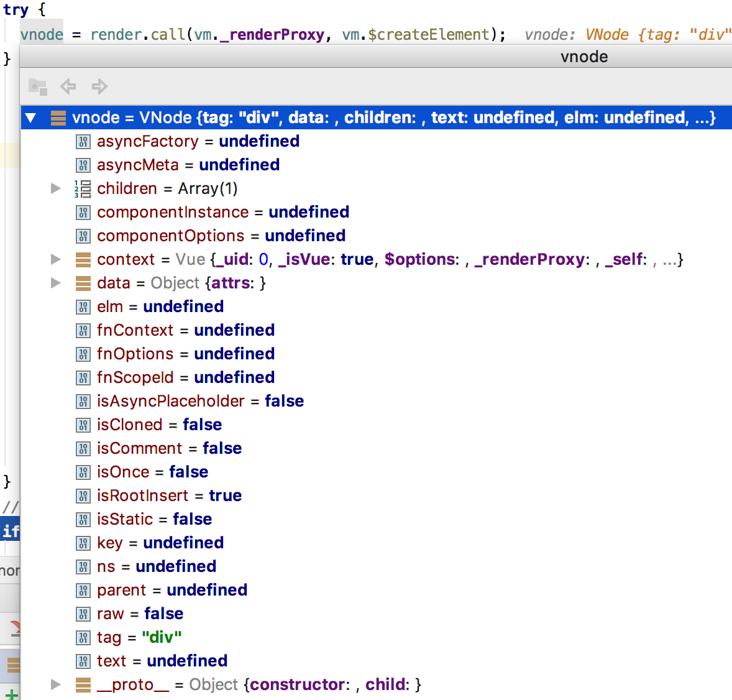Click the object icon beside context

(83, 260)
